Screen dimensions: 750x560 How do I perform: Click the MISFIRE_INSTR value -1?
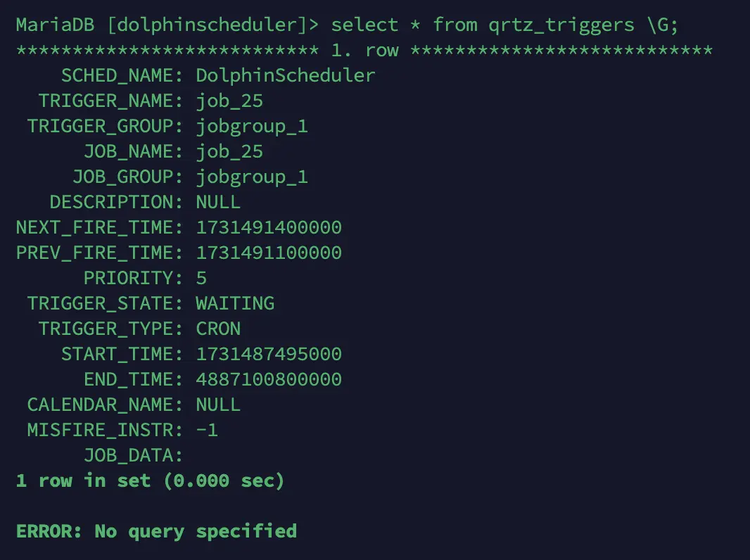207,430
